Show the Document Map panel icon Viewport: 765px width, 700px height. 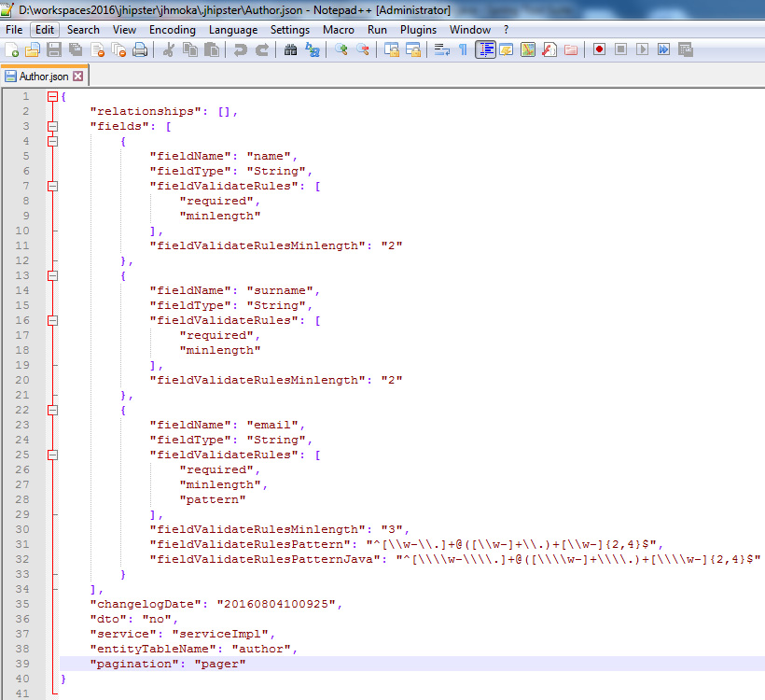(528, 49)
